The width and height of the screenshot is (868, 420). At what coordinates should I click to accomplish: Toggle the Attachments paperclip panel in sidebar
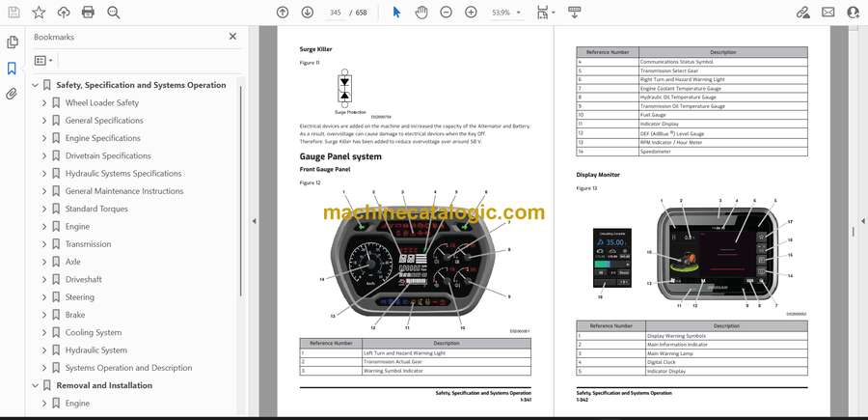coord(12,94)
